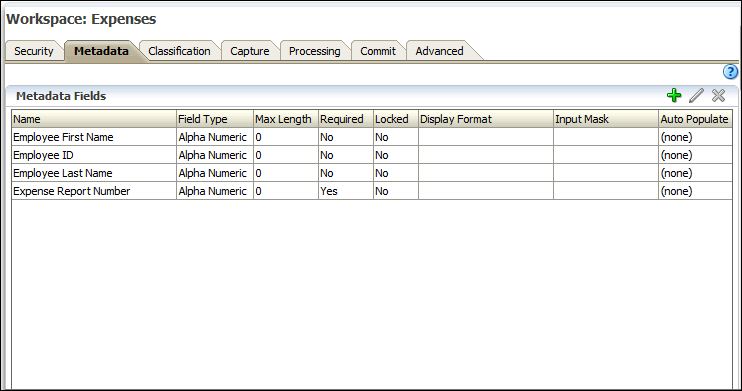Click the Input Mask column header
Screen dimensions: 742x391
[606, 119]
